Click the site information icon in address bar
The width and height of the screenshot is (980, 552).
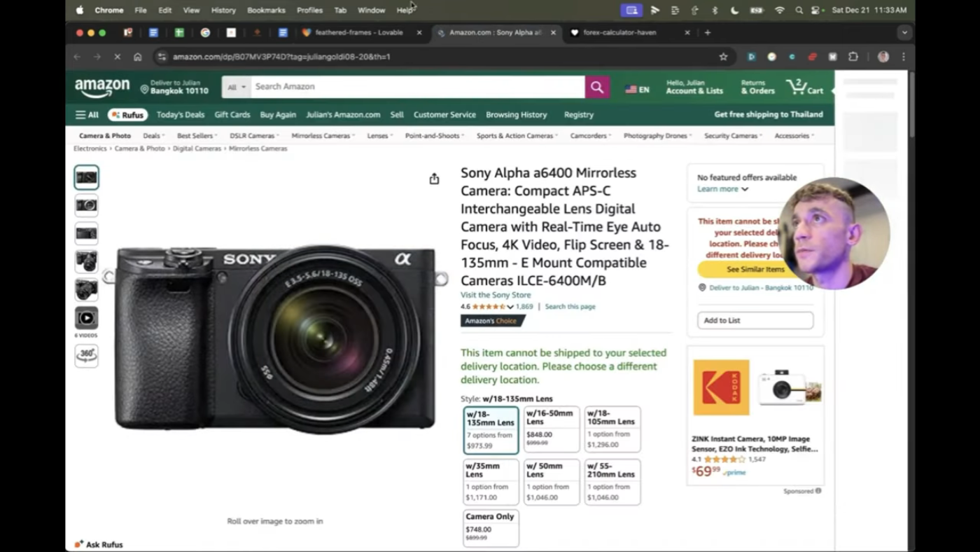(162, 57)
